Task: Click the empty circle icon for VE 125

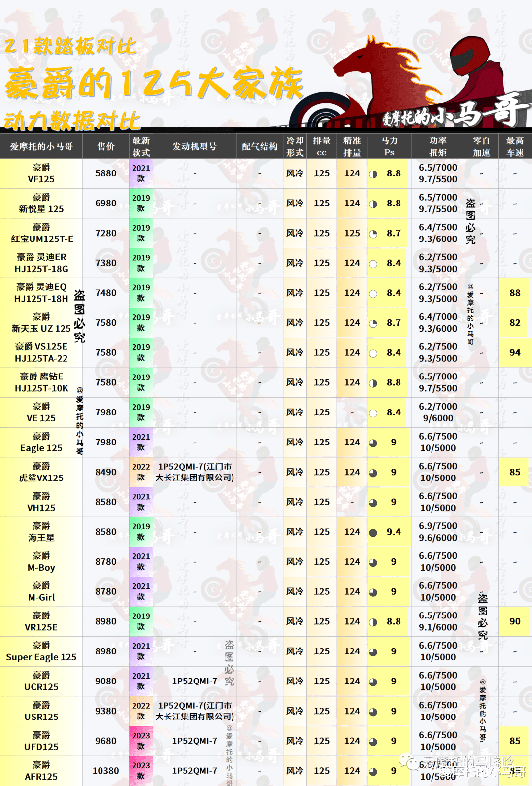Action: (373, 413)
